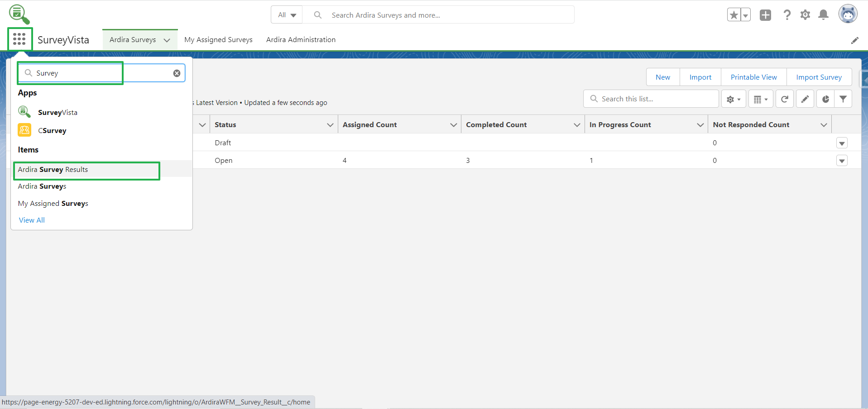Open the user avatar profile menu
The image size is (868, 409).
pos(848,14)
